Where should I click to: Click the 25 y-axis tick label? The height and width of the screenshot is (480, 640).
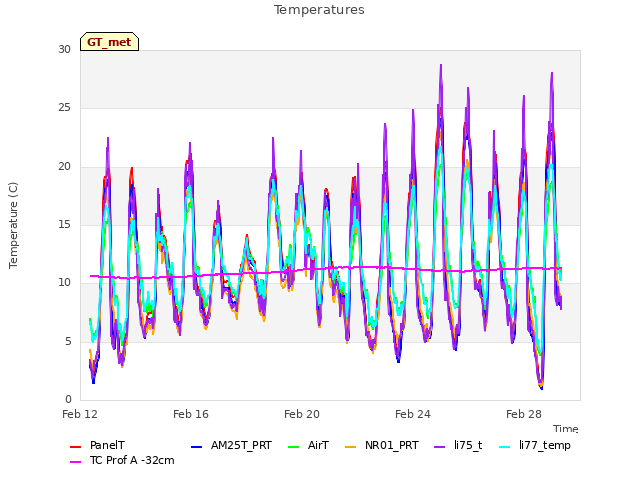64,108
